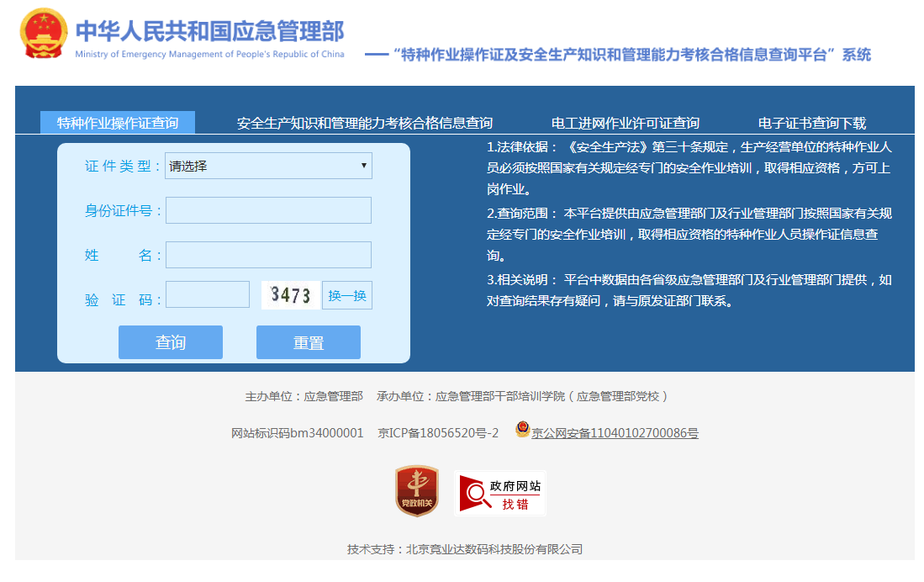Screen dimensions: 924x582
Task: Click the 身份证件号 input field
Action: point(269,210)
